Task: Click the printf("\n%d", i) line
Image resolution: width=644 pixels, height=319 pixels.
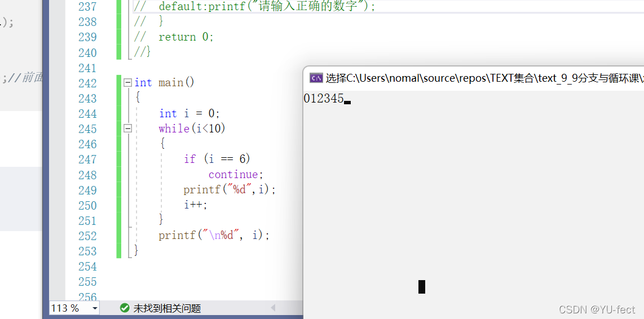Action: click(x=214, y=236)
